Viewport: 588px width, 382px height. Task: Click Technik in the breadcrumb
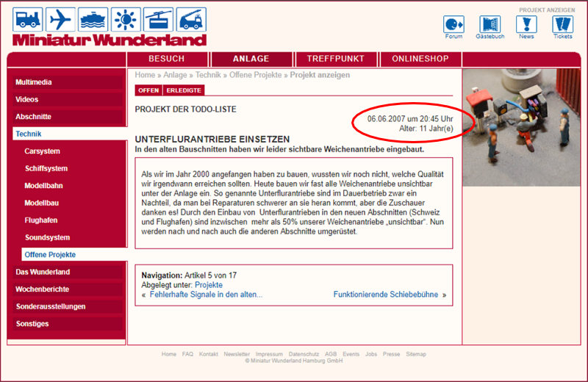tap(208, 75)
